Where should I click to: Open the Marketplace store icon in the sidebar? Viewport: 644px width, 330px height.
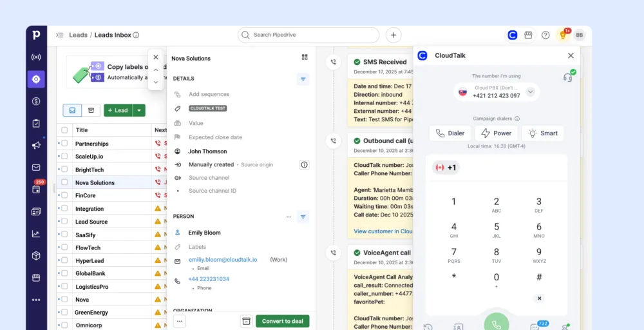point(36,278)
